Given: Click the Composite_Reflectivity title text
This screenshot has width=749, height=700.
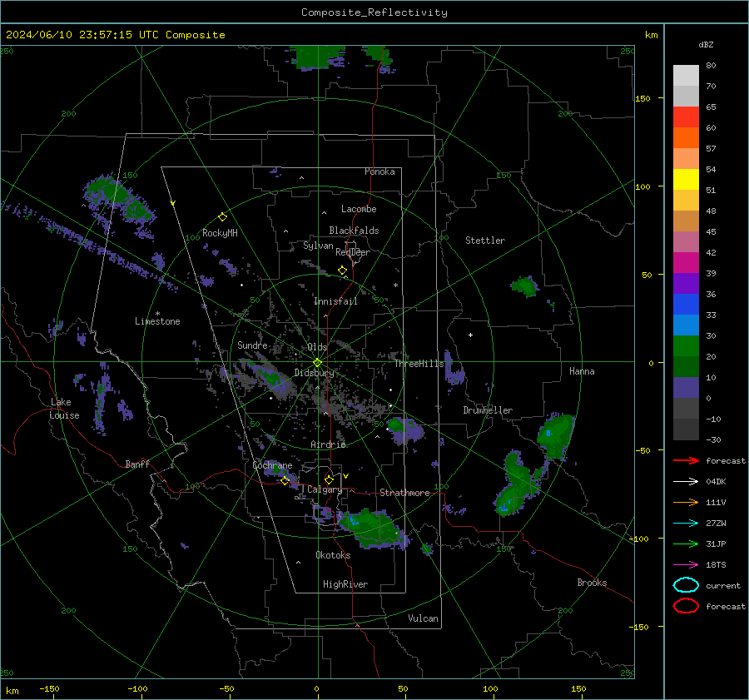Looking at the screenshot, I should tap(374, 12).
